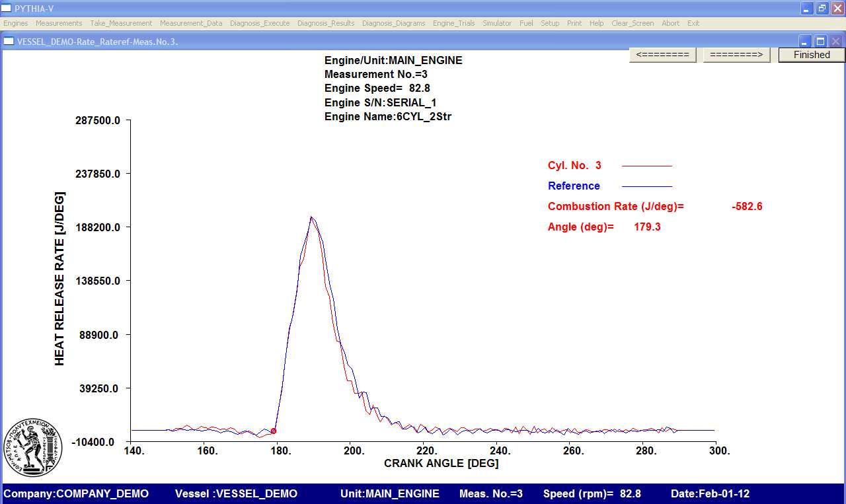Open the Fuel menu
The height and width of the screenshot is (504, 846).
[526, 23]
